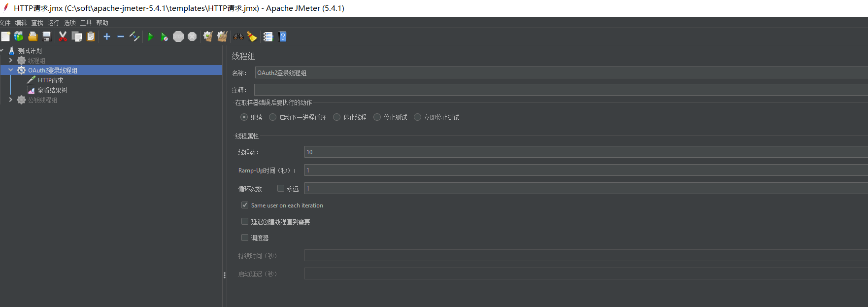The height and width of the screenshot is (307, 868).
Task: Expand the 公钥线程组 node arrow
Action: coord(11,100)
